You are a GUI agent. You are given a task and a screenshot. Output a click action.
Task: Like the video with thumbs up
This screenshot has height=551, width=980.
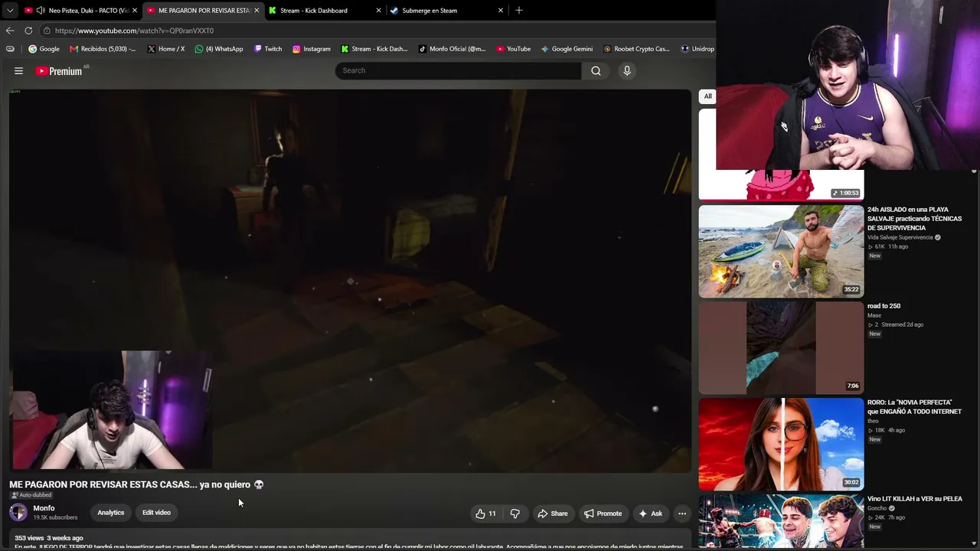[x=485, y=514]
